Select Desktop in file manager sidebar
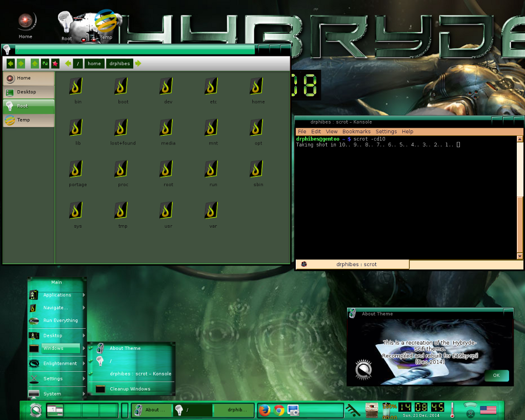 pyautogui.click(x=29, y=92)
